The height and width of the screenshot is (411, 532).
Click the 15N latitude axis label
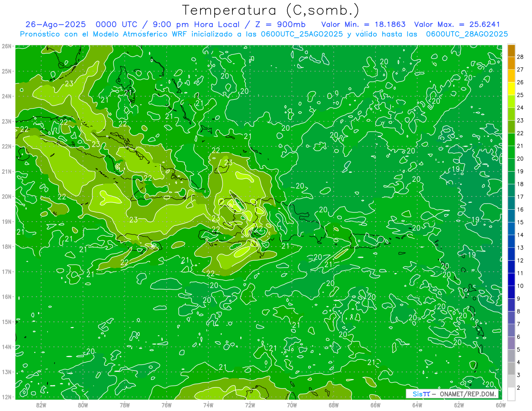7,321
